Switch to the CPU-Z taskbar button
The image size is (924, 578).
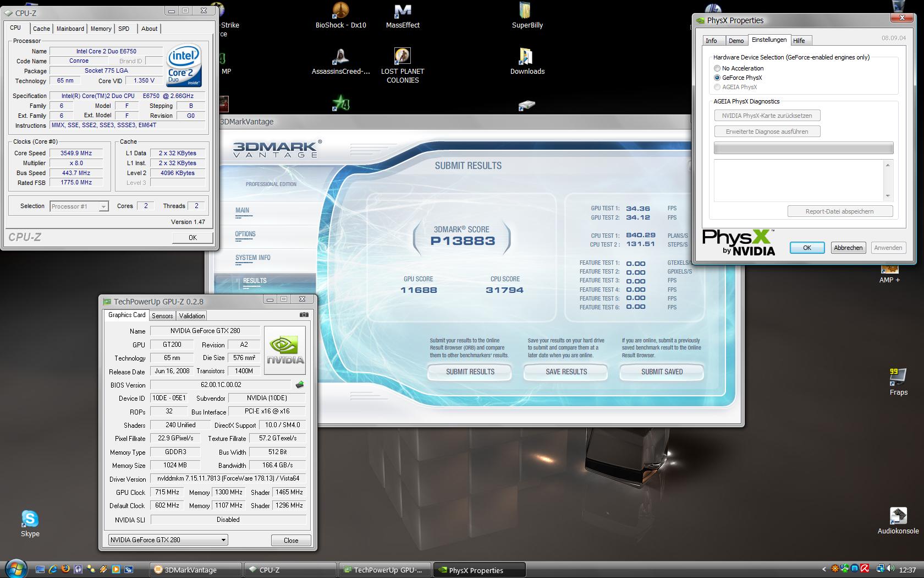click(290, 570)
